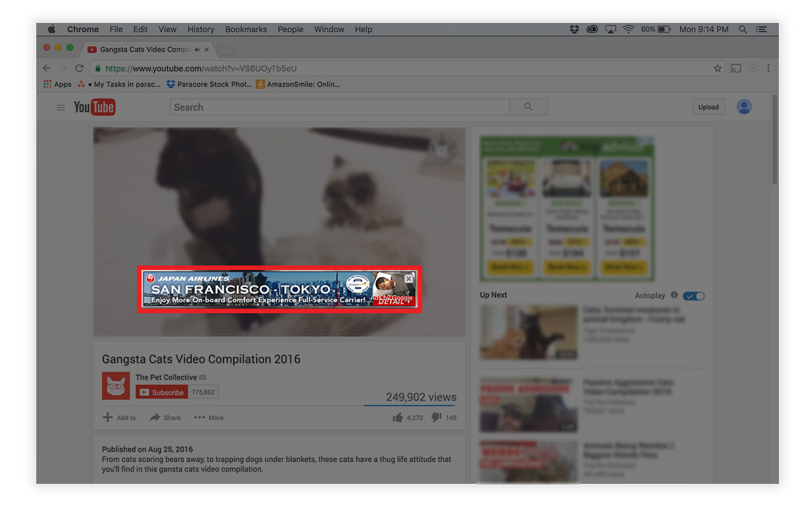Image resolution: width=812 pixels, height=508 pixels.
Task: Open the History menu
Action: pos(201,29)
